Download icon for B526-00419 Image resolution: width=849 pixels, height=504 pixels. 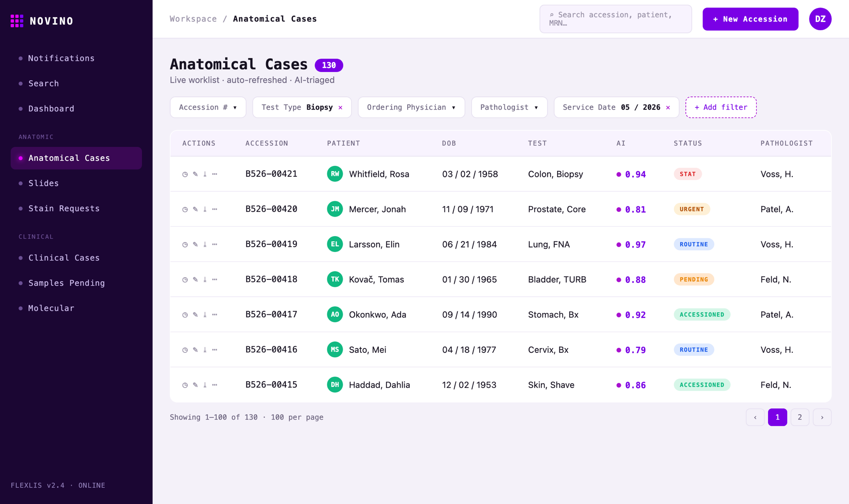[205, 244]
